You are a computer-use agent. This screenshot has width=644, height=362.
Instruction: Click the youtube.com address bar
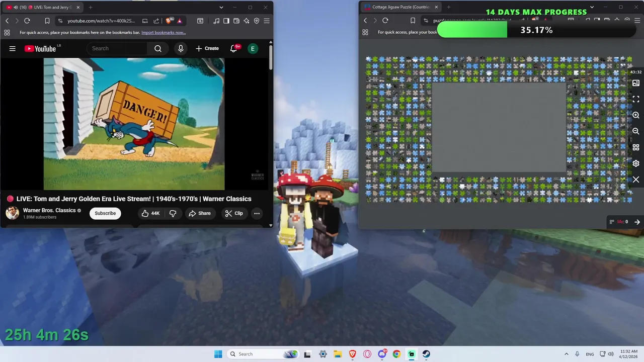101,21
